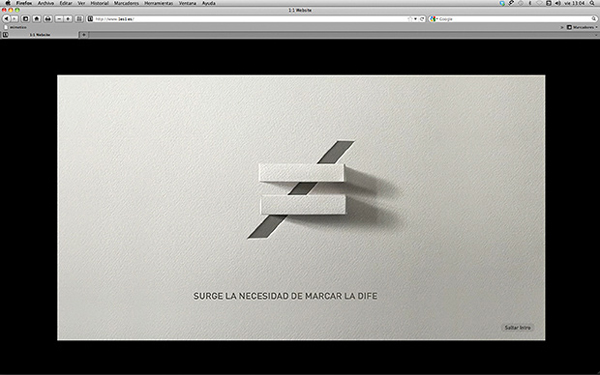Expand the Marcadores bookmarks dropdown
This screenshot has height=375, width=600.
coord(582,27)
